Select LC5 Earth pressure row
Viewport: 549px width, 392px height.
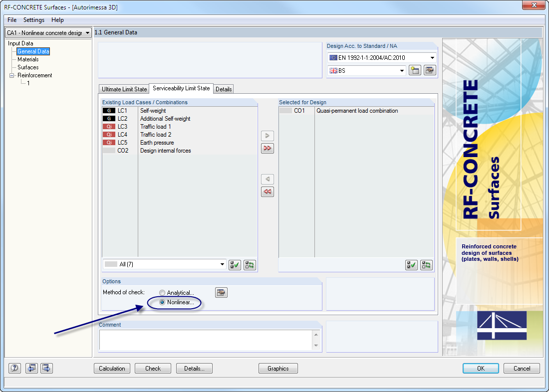tap(180, 143)
